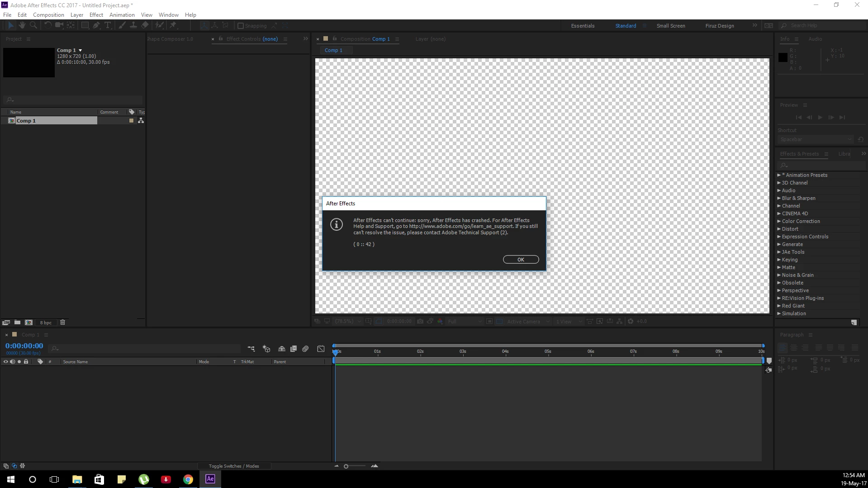Click the 8 bpc color depth button
The height and width of the screenshot is (488, 868).
coord(46,322)
